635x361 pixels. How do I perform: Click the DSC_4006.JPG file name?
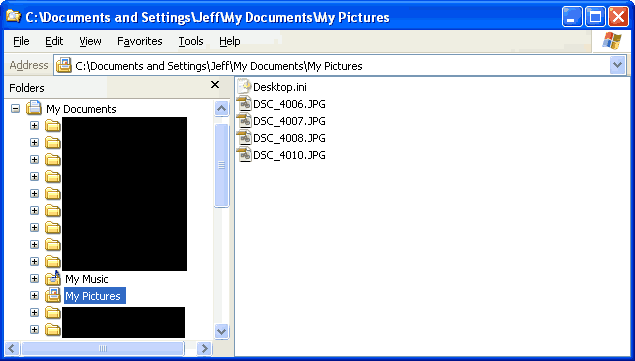coord(289,104)
